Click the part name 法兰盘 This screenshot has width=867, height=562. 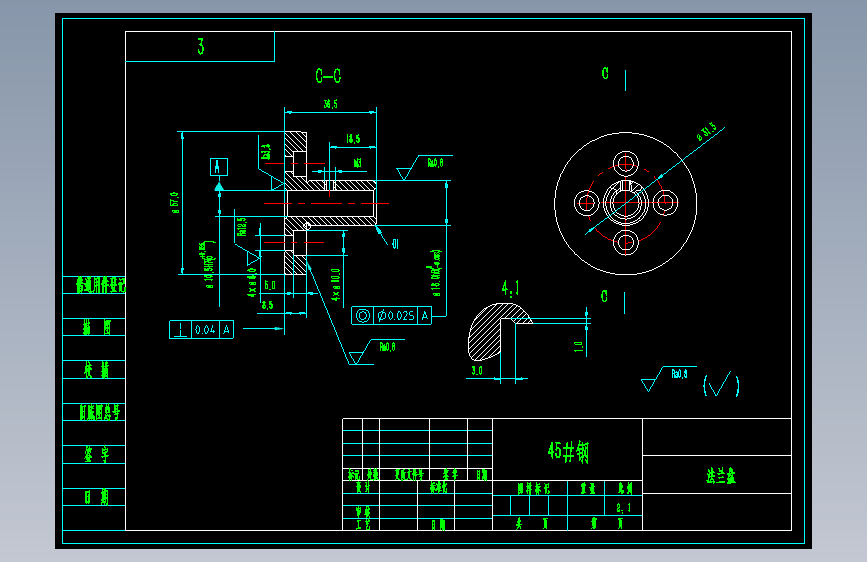[x=721, y=476]
